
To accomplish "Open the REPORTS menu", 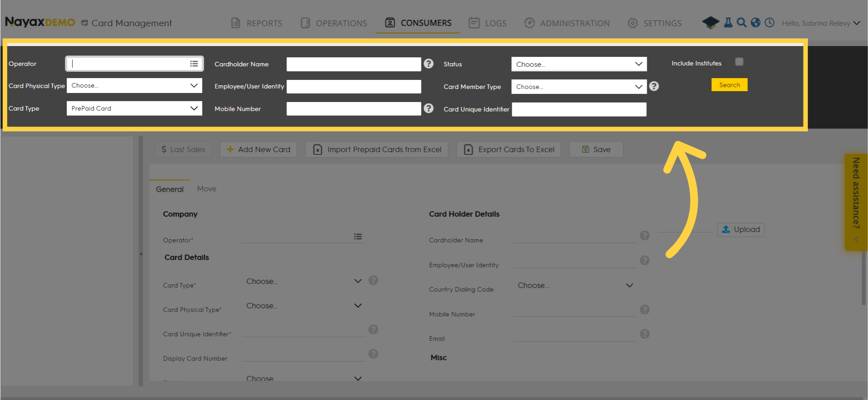I will pos(257,23).
